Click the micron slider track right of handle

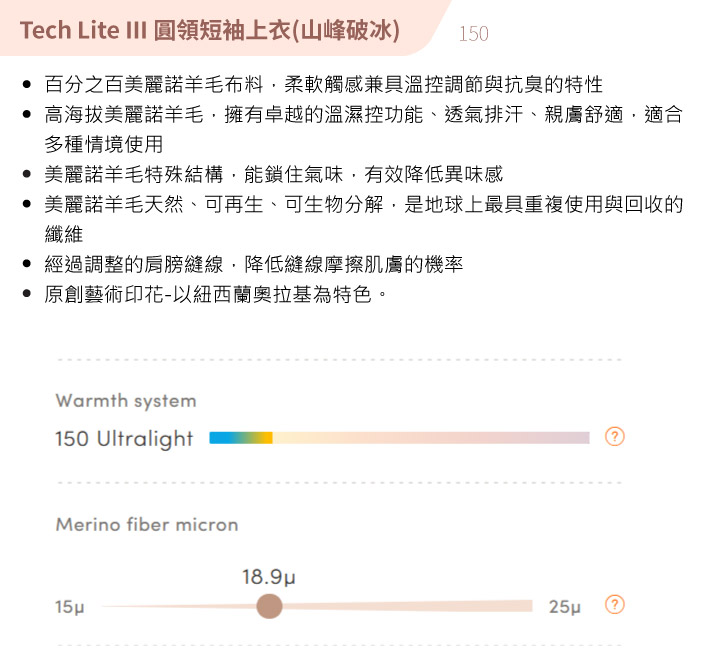(407, 606)
